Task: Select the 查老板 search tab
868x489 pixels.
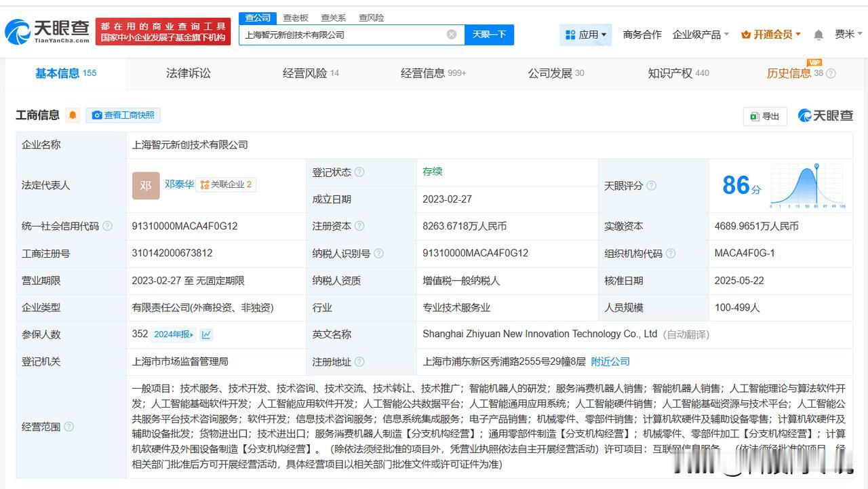Action: (296, 18)
